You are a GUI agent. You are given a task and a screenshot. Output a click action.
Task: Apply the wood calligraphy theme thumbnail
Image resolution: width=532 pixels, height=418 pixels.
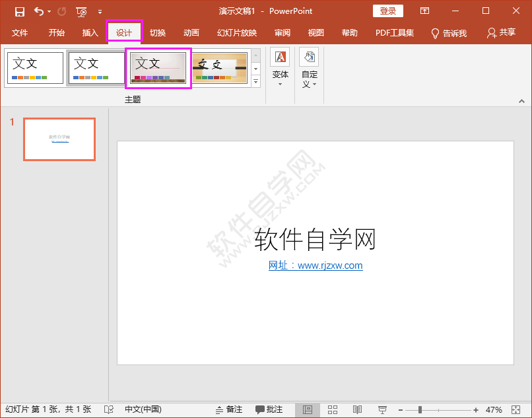[220, 68]
